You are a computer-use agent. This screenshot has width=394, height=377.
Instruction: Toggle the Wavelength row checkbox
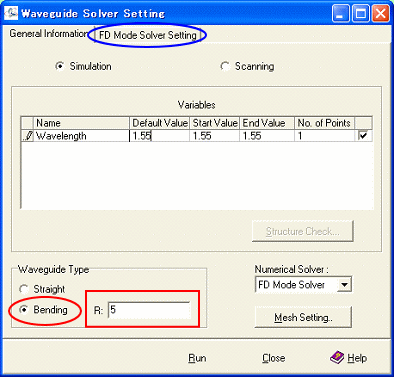363,136
